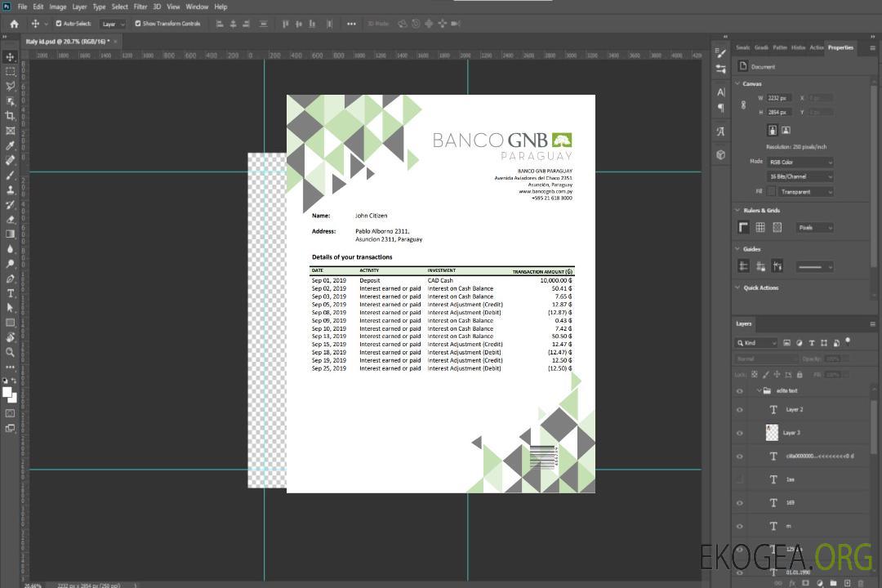882x588 pixels.
Task: Select the Path Selection tool
Action: pyautogui.click(x=10, y=308)
